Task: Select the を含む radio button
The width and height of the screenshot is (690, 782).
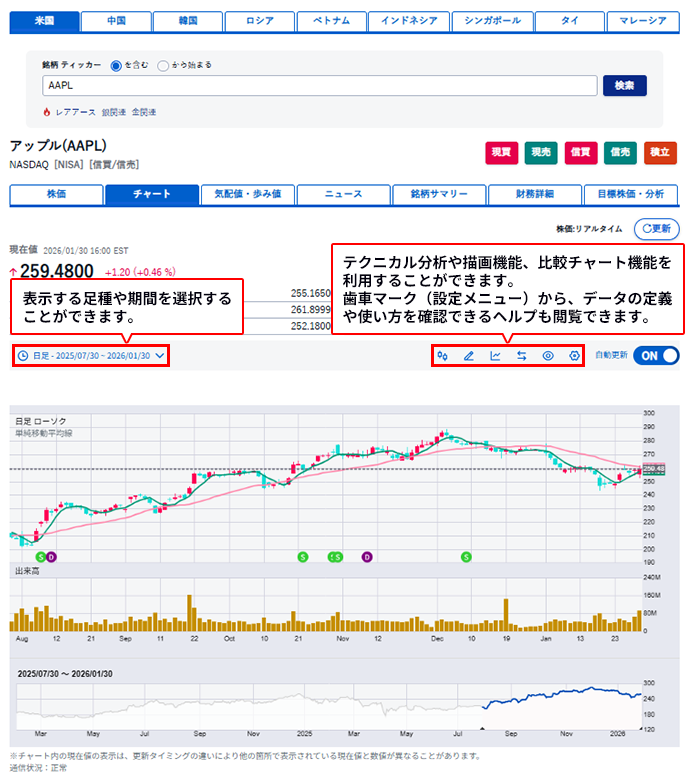Action: [116, 65]
